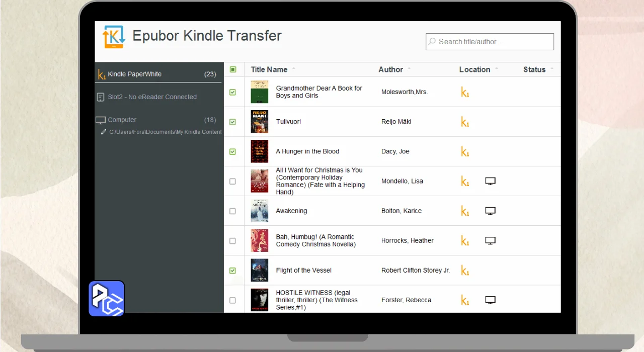
Task: Uncheck the Tulivuori book checkbox
Action: click(x=232, y=122)
